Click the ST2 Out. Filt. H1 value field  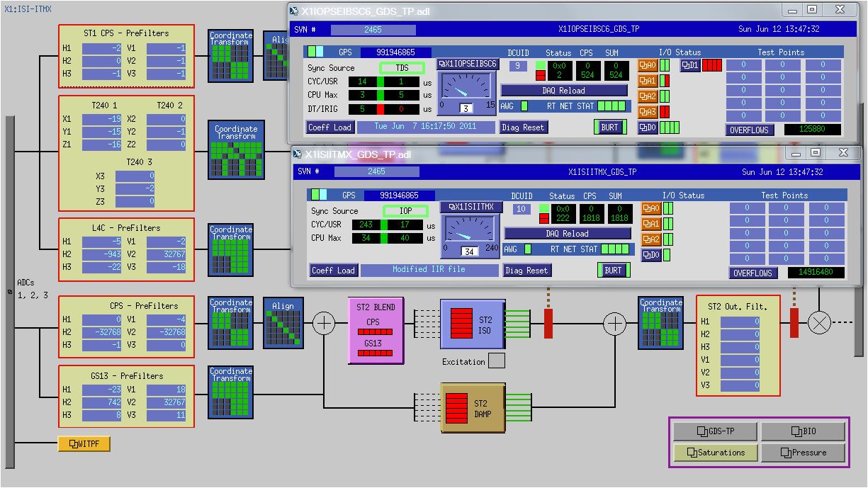pyautogui.click(x=740, y=322)
